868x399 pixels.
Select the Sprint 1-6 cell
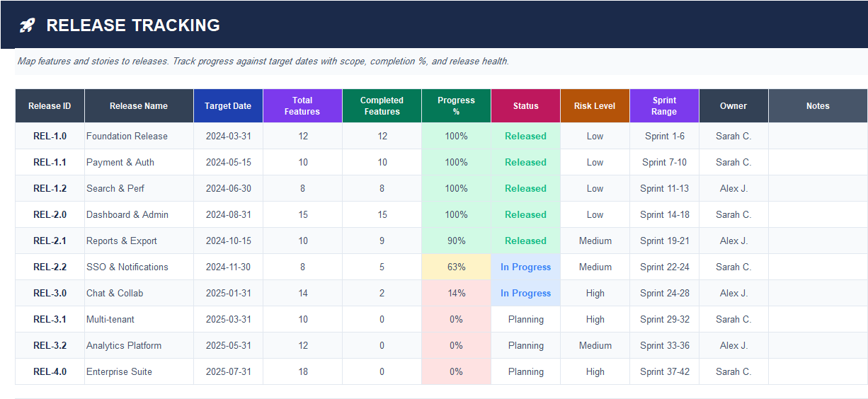click(x=664, y=136)
